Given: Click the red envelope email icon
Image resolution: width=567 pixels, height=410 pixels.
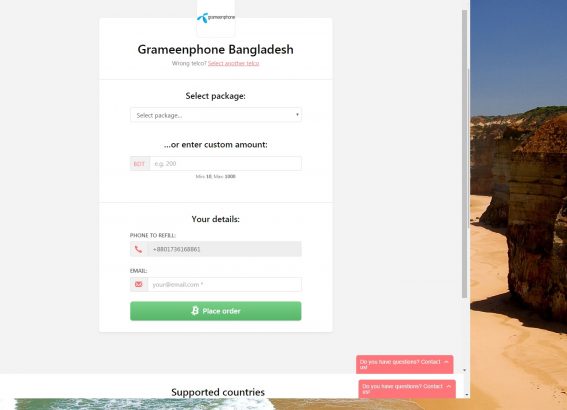Looking at the screenshot, I should [138, 285].
